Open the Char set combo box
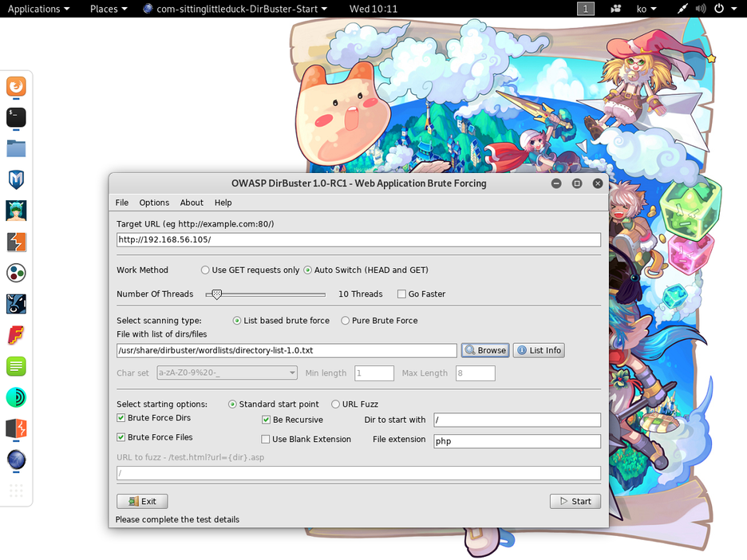This screenshot has height=560, width=747. [x=227, y=373]
